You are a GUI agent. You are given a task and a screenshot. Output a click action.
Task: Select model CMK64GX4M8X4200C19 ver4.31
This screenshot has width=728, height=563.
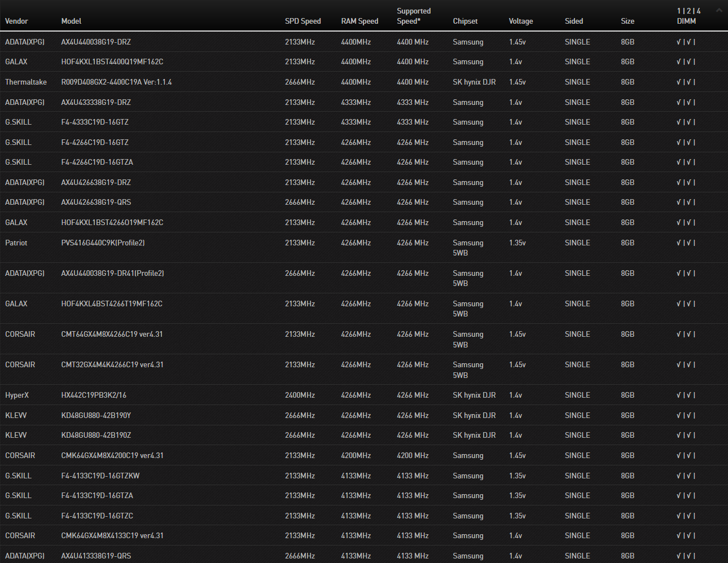(x=112, y=456)
